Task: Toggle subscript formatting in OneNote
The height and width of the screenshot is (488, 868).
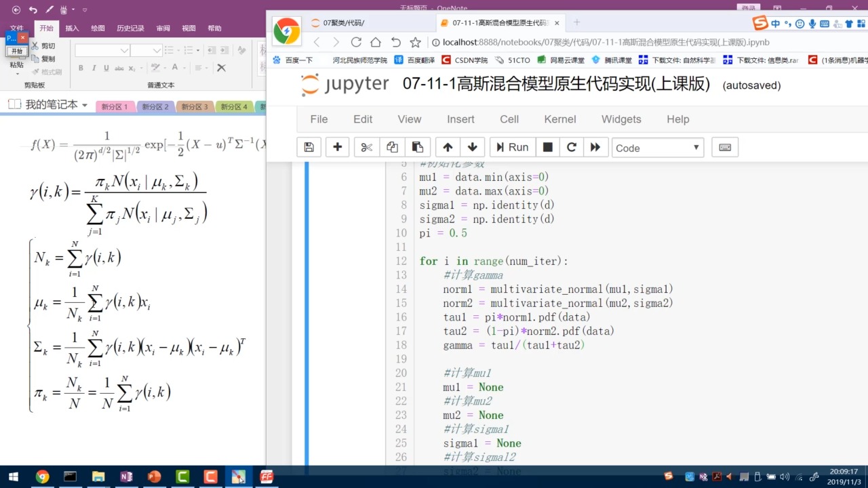Action: click(132, 68)
